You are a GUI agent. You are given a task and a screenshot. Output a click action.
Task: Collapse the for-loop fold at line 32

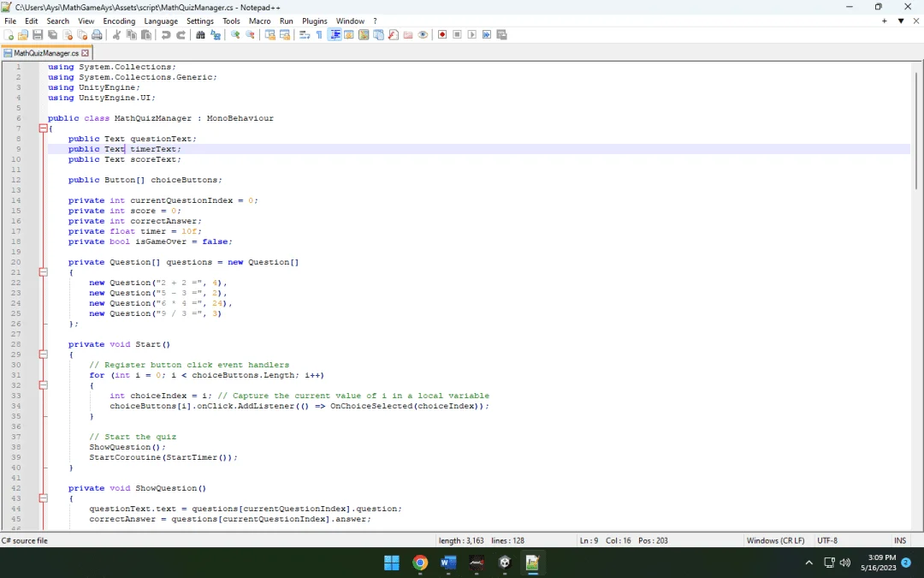click(43, 384)
